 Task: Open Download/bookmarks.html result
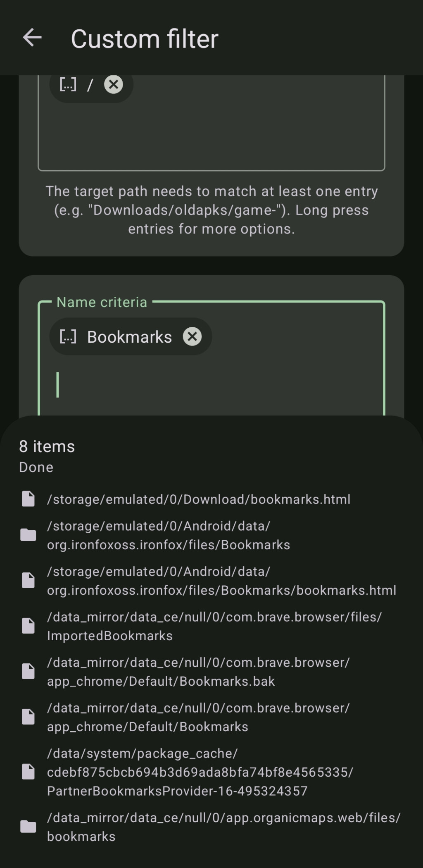click(x=198, y=499)
